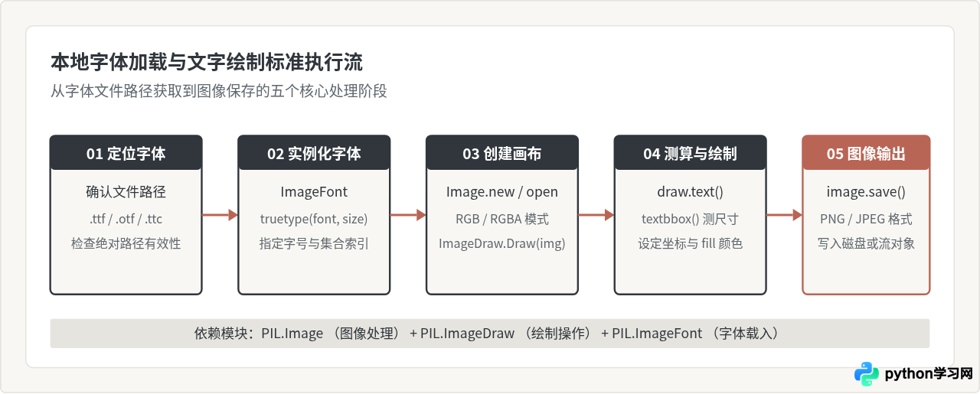Select the 04 测算与绘制 step header
Screen dimensions: 980x394
tap(690, 153)
